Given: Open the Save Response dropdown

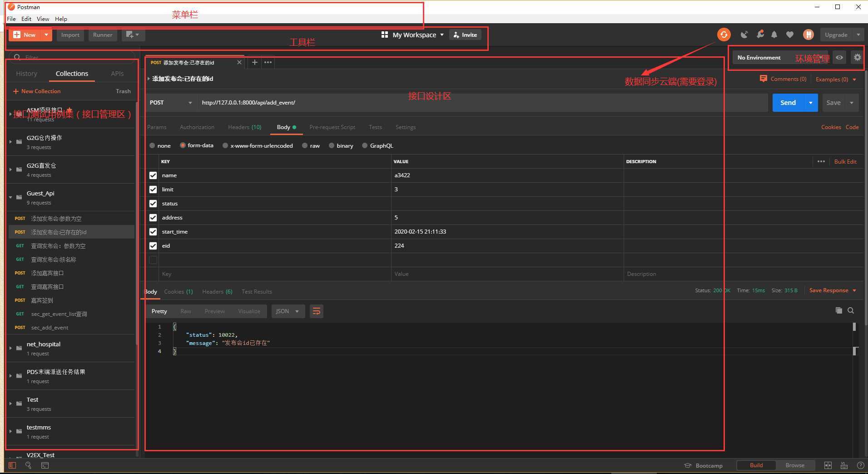Looking at the screenshot, I should [833, 290].
